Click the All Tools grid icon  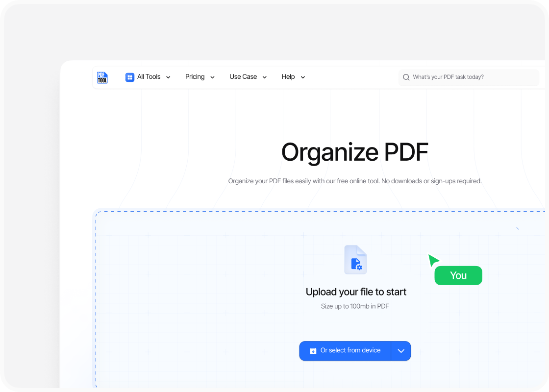click(130, 77)
